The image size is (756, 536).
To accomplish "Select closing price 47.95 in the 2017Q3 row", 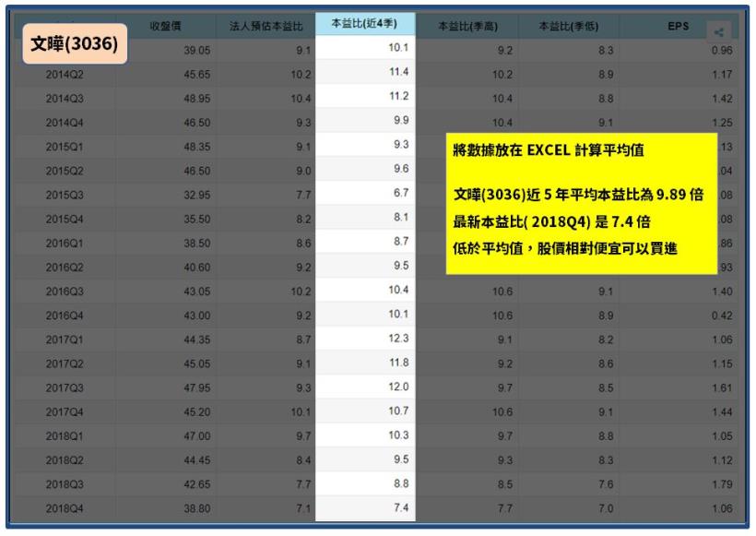I will (196, 387).
